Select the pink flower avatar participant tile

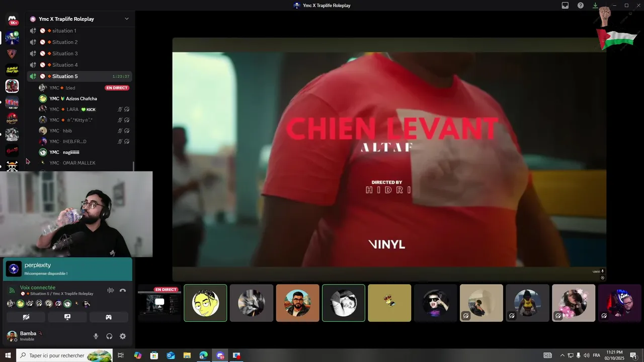click(574, 303)
